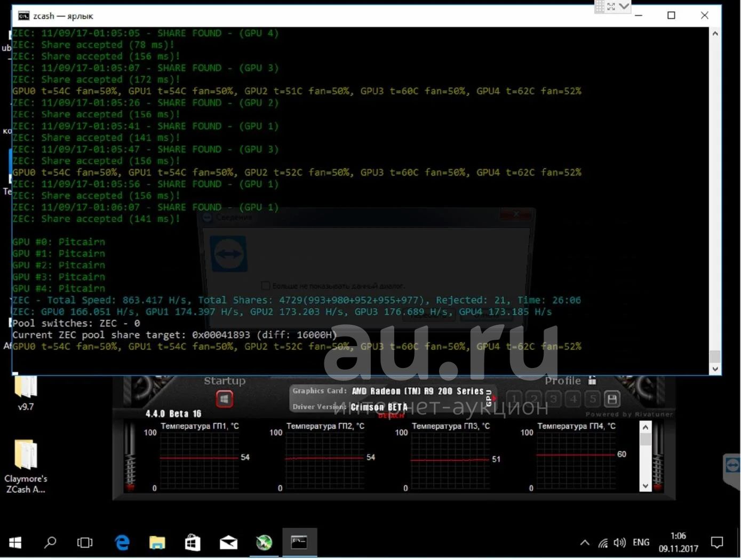Open taskbar Search magnifier
Image resolution: width=741 pixels, height=560 pixels.
click(x=50, y=542)
